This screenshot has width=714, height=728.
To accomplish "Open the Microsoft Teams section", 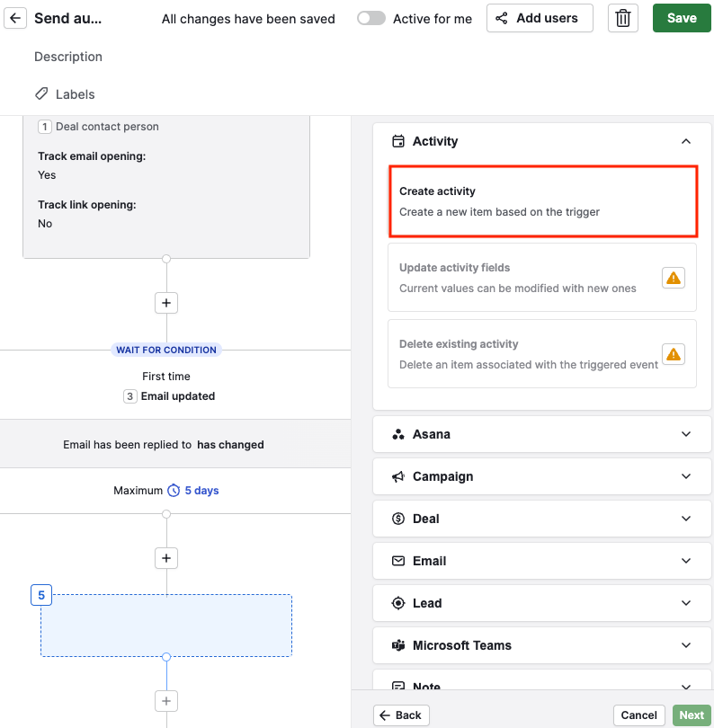I will pos(542,645).
